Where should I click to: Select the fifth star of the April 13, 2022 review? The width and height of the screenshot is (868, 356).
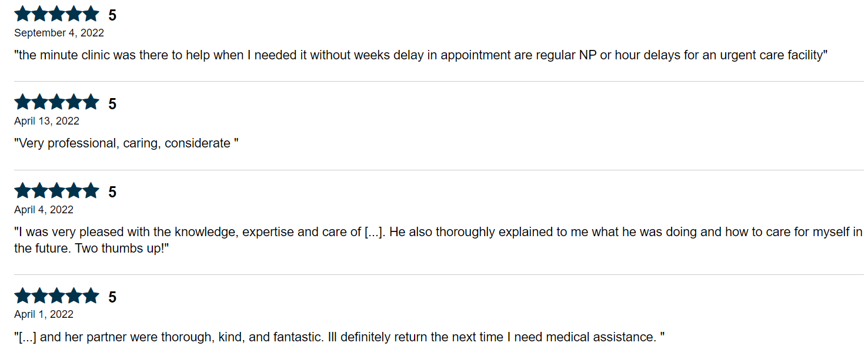point(91,102)
